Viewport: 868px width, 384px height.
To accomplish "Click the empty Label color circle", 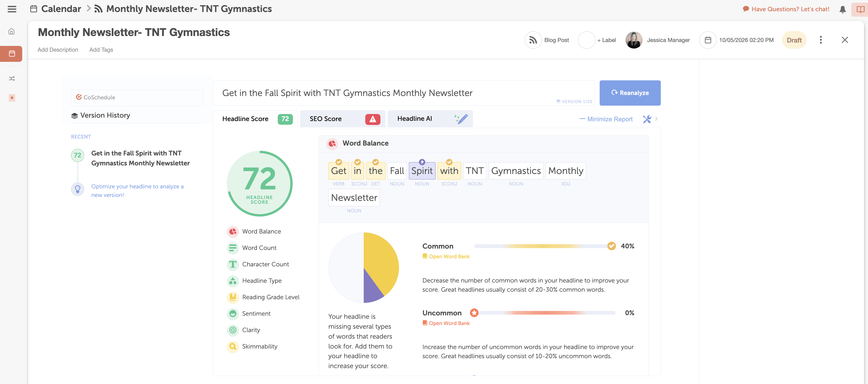I will click(x=586, y=40).
